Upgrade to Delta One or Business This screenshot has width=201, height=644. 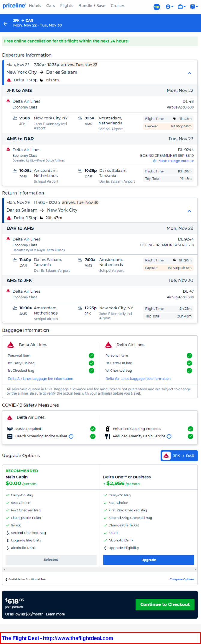pos(148,560)
